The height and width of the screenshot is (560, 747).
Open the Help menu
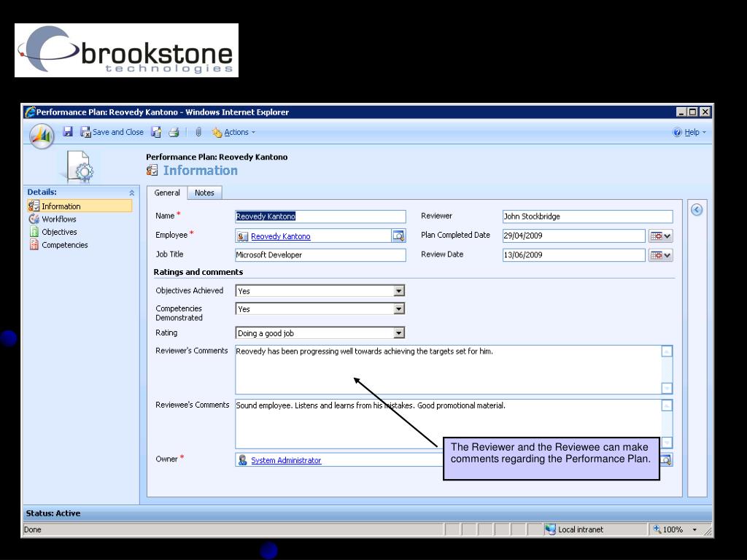[689, 133]
